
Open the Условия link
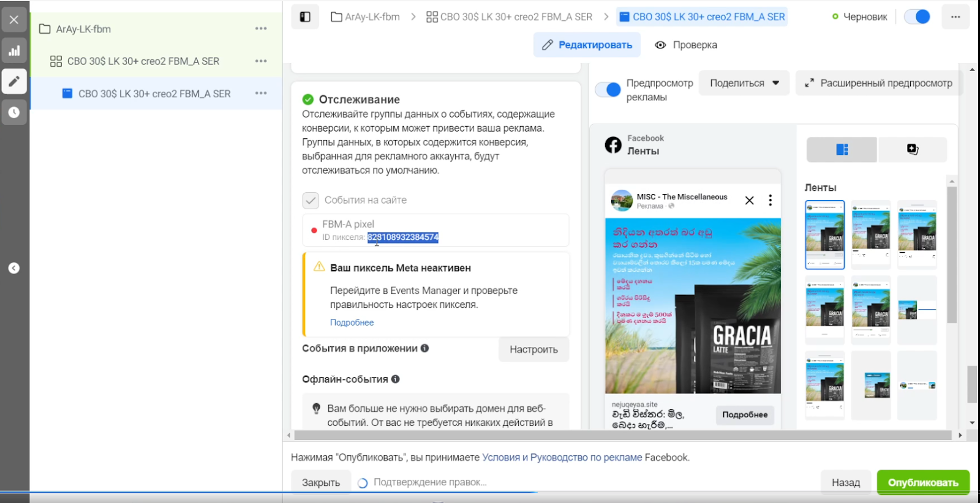click(x=501, y=458)
